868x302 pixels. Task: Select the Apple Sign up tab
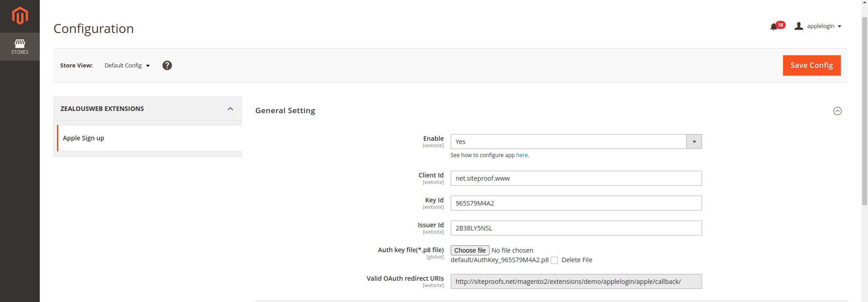click(x=149, y=138)
